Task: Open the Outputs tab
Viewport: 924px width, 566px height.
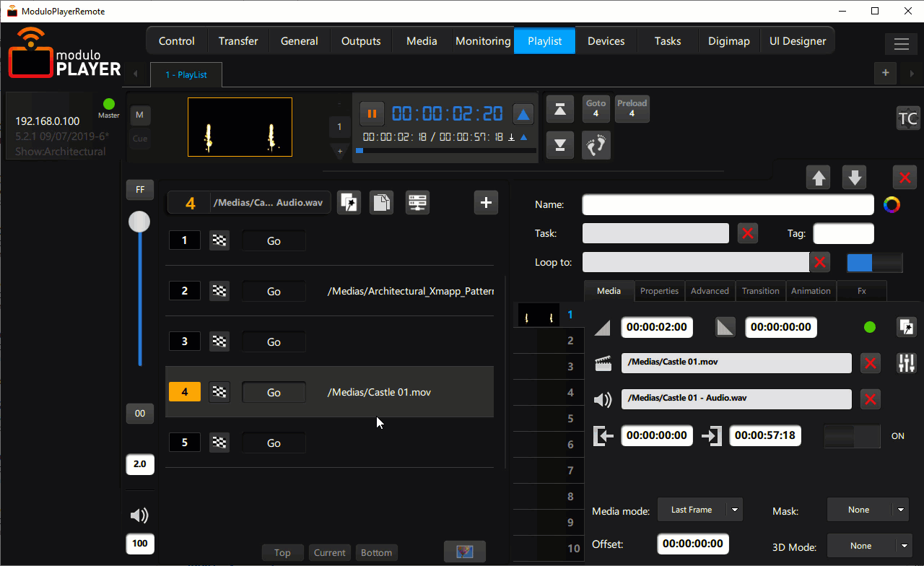Action: pos(361,41)
